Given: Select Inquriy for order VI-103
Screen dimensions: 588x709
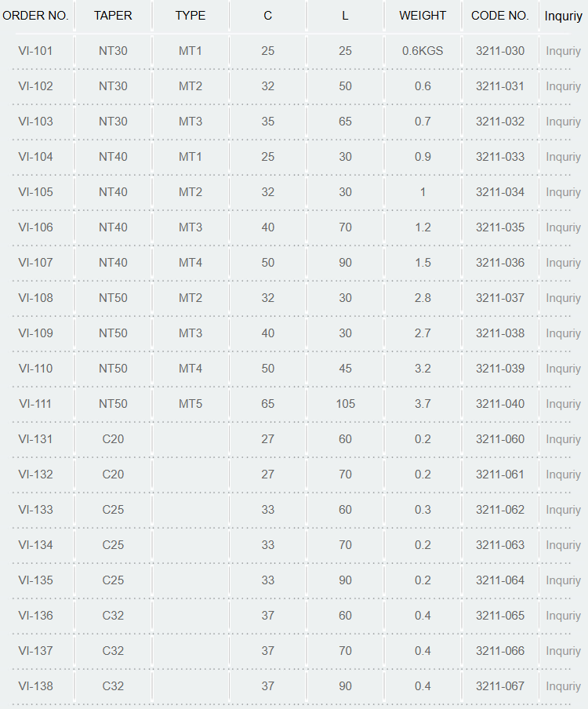Looking at the screenshot, I should click(563, 122).
